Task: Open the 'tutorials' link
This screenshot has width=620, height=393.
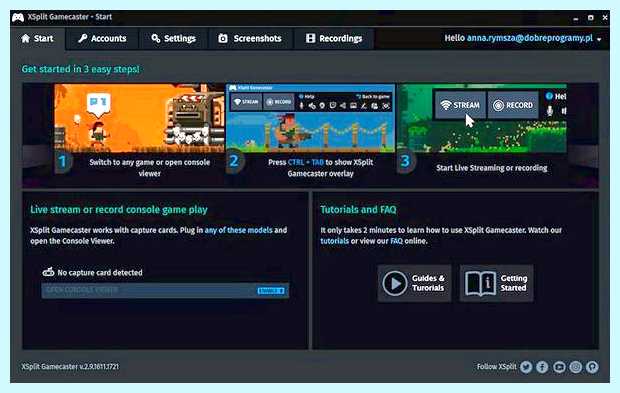Action: pyautogui.click(x=335, y=241)
